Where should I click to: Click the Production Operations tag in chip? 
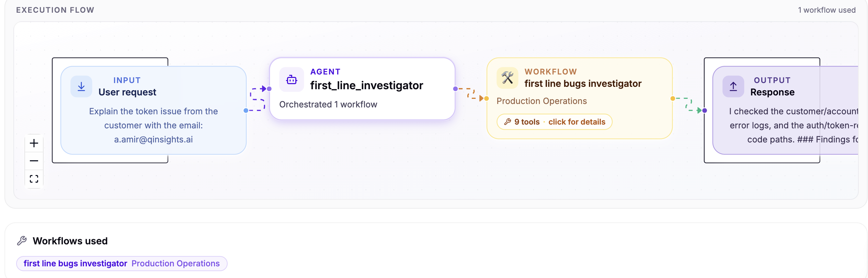(x=175, y=264)
